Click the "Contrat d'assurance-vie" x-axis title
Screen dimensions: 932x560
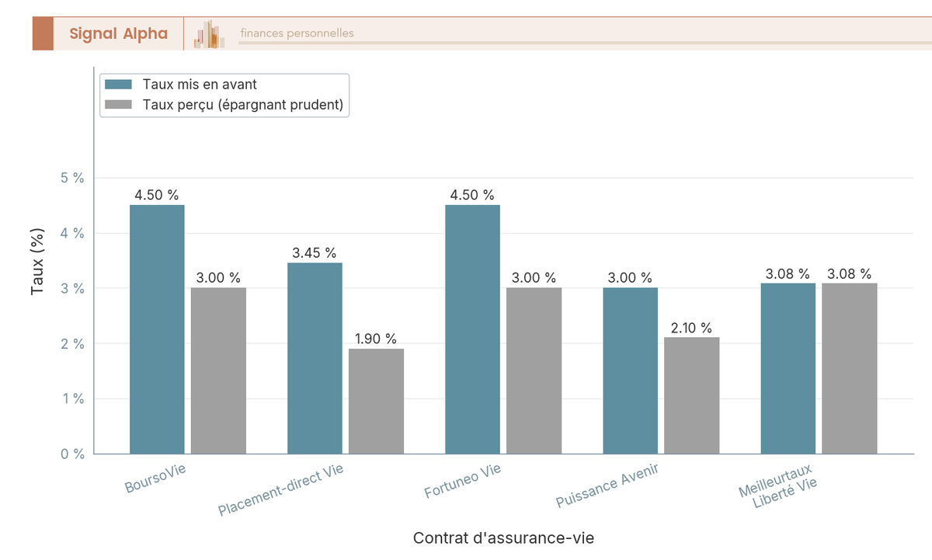tap(503, 537)
